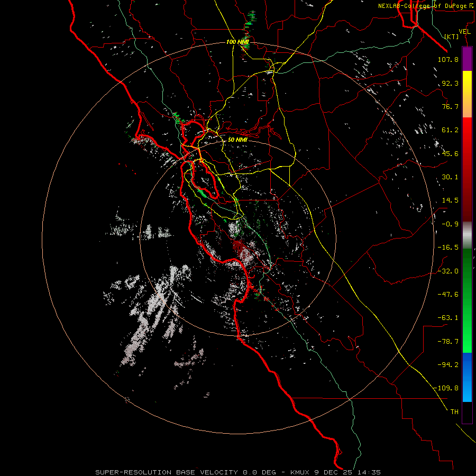Click the TH label under the scale

click(454, 411)
